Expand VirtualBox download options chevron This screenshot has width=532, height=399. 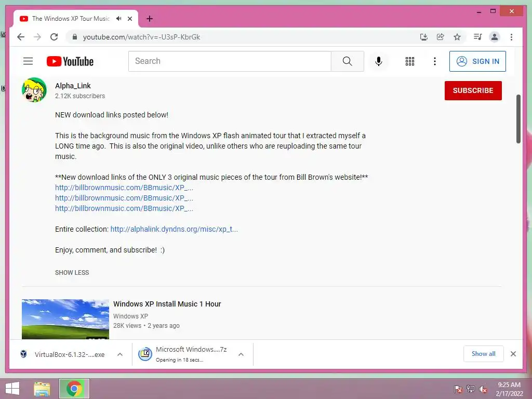pyautogui.click(x=120, y=354)
